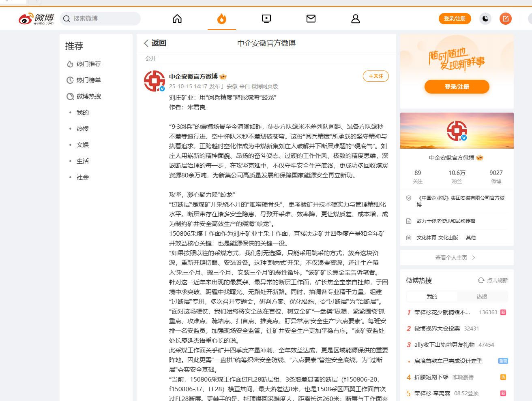Select 热门榜单 in the sidebar
This screenshot has width=532, height=401.
click(88, 80)
